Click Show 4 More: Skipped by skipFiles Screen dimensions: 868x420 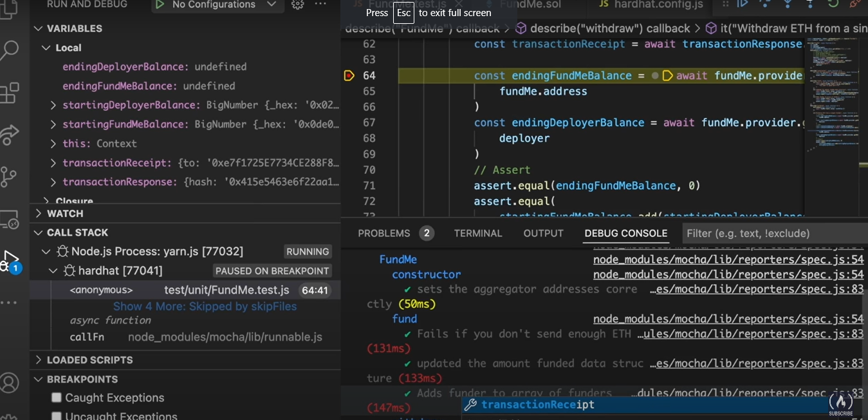point(205,307)
